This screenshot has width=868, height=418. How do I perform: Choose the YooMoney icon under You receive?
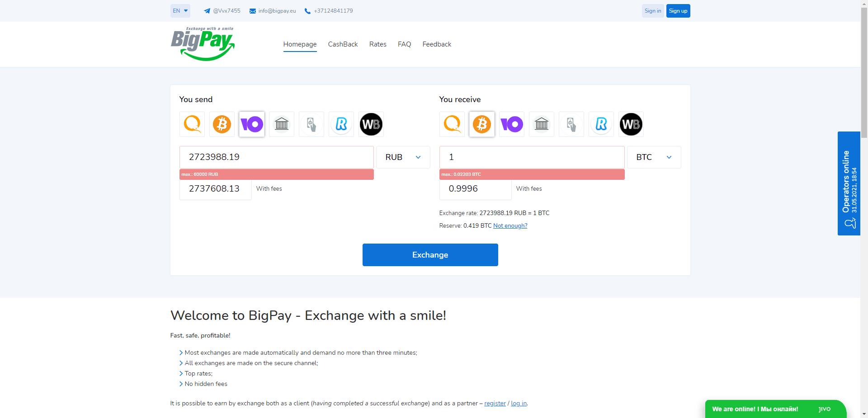(x=511, y=124)
